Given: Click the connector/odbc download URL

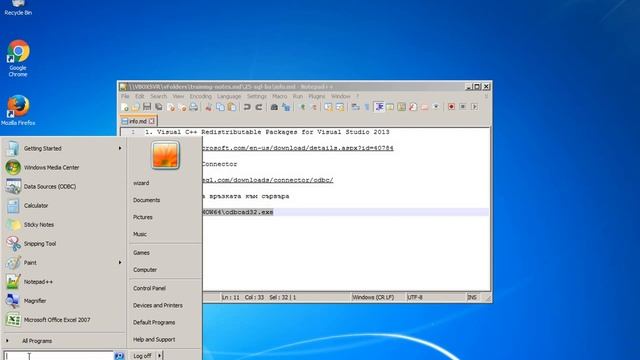Looking at the screenshot, I should pyautogui.click(x=268, y=180).
